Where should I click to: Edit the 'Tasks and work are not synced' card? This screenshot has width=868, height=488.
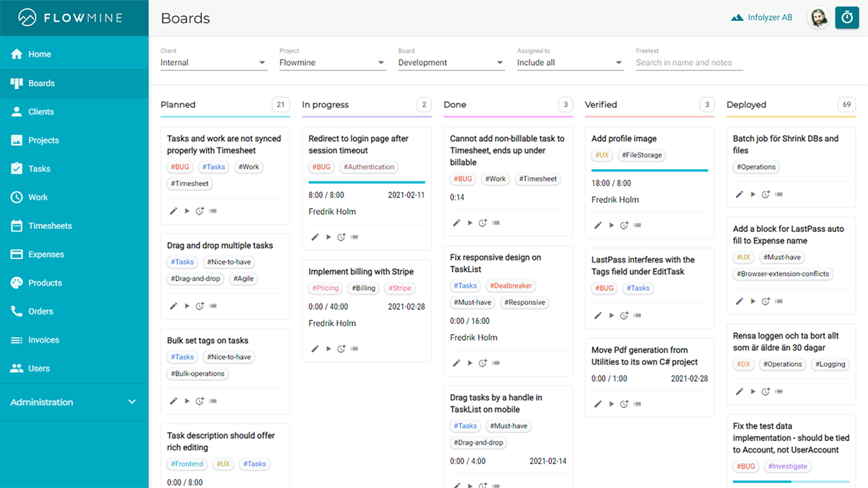174,211
